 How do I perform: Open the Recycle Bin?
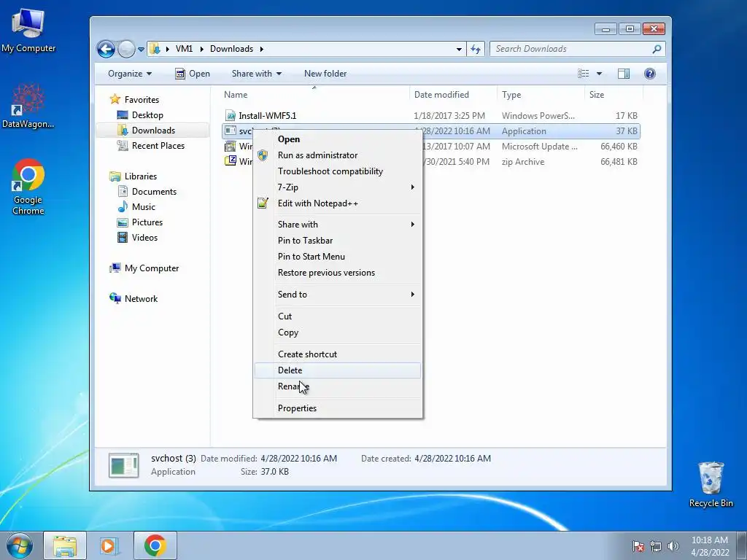(x=711, y=484)
